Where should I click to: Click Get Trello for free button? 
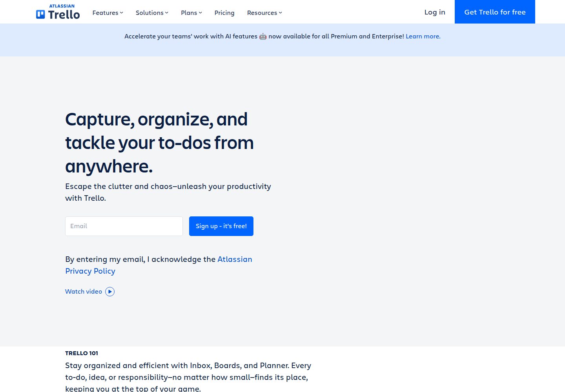click(495, 12)
